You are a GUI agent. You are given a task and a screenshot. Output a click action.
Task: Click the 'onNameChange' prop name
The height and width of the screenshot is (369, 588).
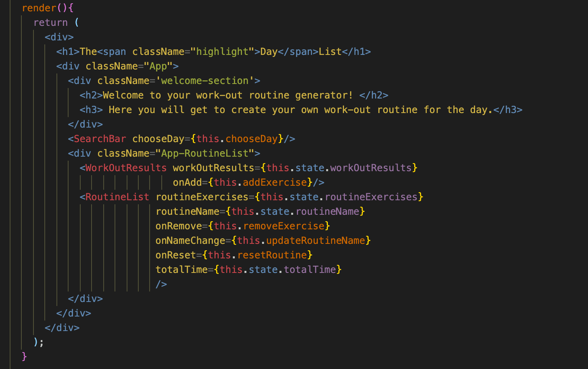pos(190,241)
